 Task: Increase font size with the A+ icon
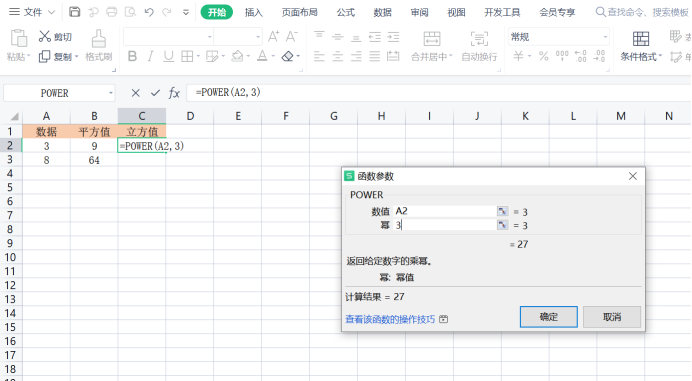[x=274, y=37]
